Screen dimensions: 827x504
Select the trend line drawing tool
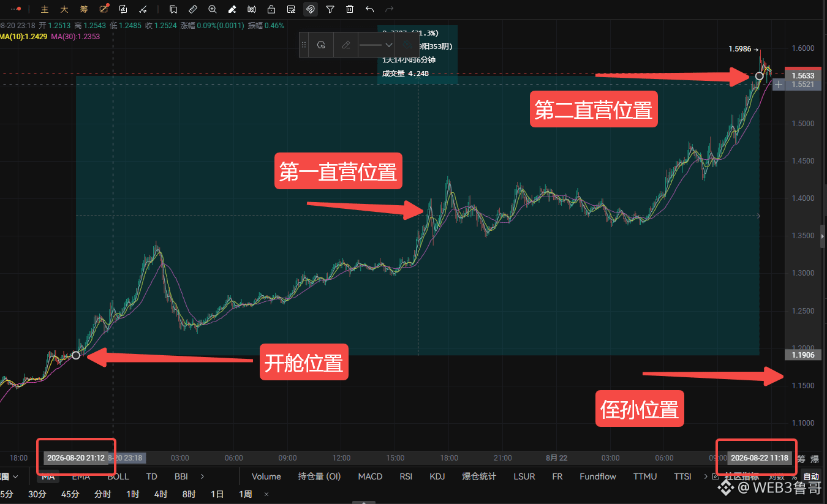143,9
